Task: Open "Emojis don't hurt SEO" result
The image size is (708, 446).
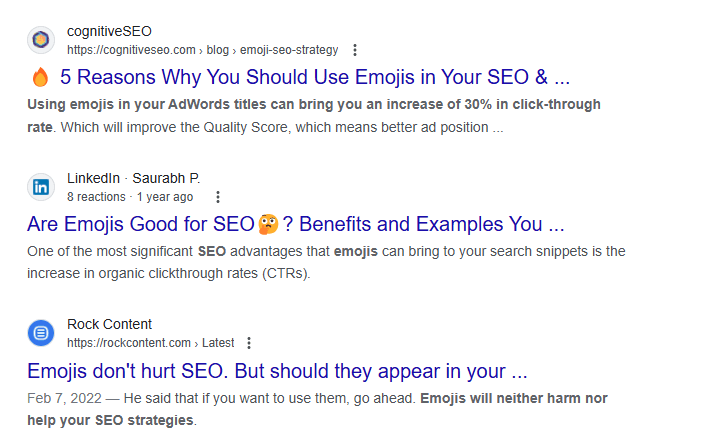Action: (277, 371)
